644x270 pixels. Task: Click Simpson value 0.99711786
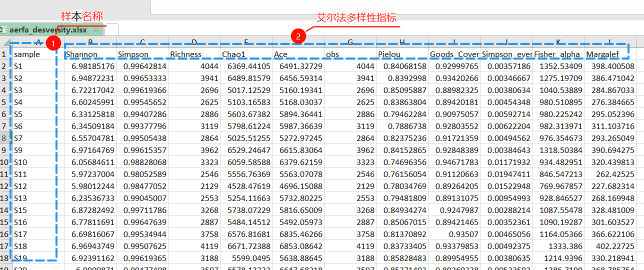point(142,210)
